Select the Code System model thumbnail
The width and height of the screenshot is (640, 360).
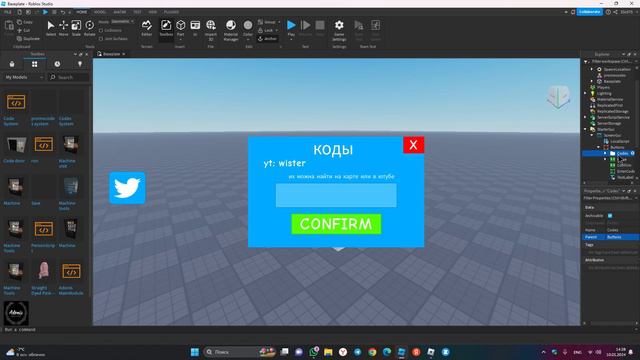pyautogui.click(x=16, y=102)
